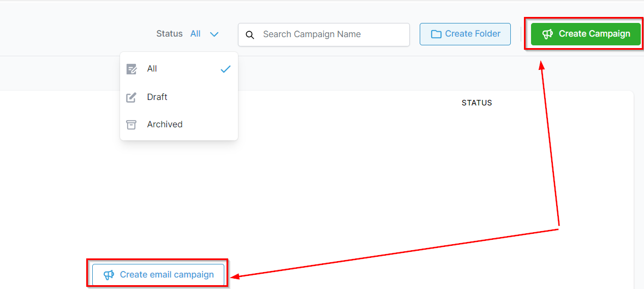Select All from the status menu
Screen dimensions: 644x289
[179, 69]
